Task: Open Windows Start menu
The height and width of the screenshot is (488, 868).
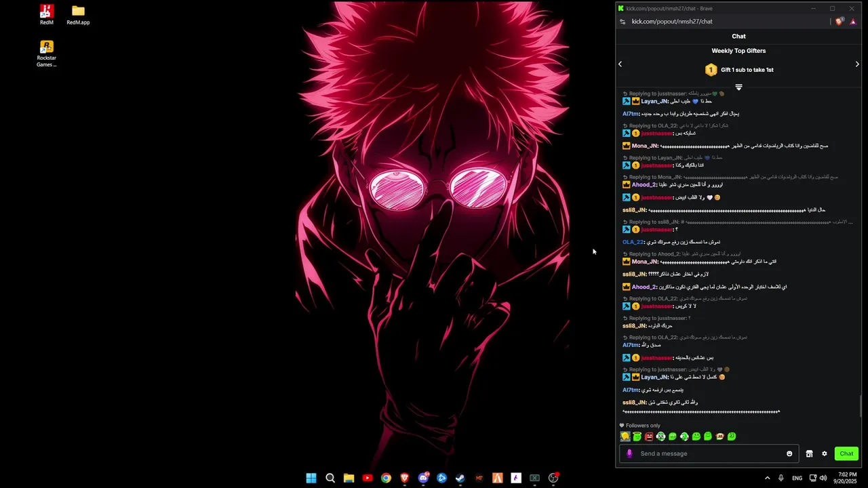Action: 311,478
